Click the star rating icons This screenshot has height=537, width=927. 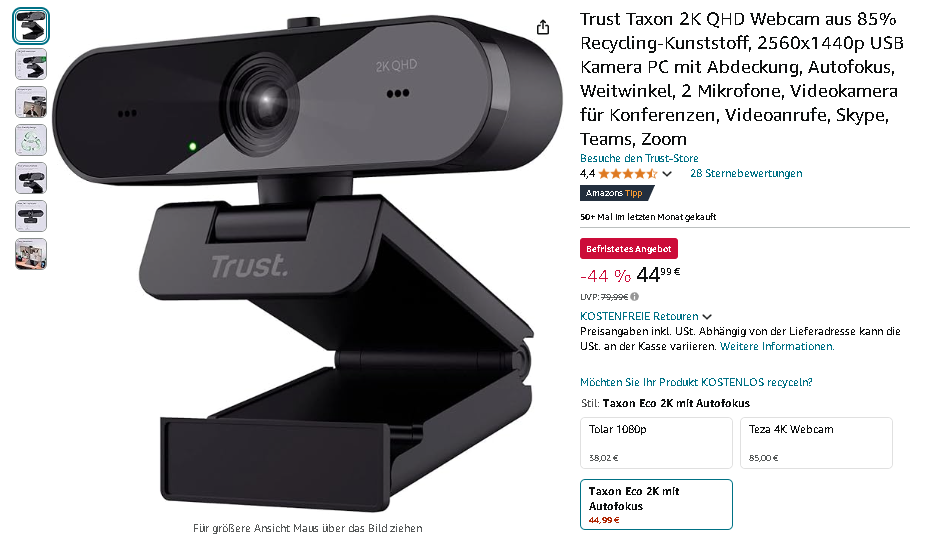628,173
